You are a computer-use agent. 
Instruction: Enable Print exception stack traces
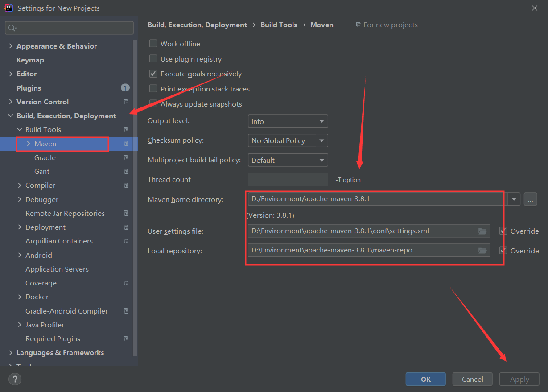tap(153, 89)
